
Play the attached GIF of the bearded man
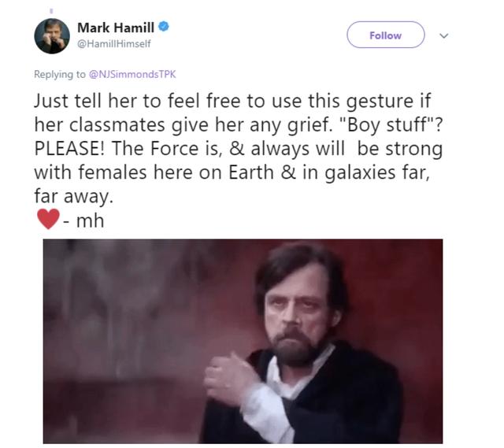pos(243,341)
